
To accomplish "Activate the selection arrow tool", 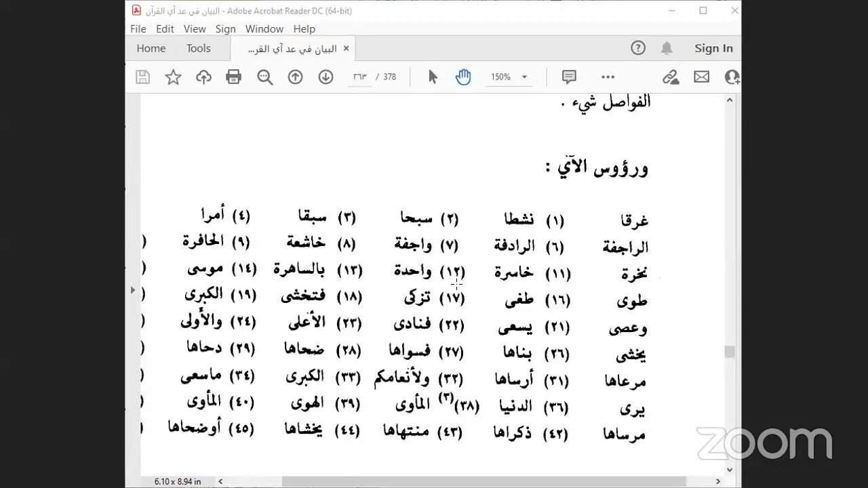I will 433,77.
